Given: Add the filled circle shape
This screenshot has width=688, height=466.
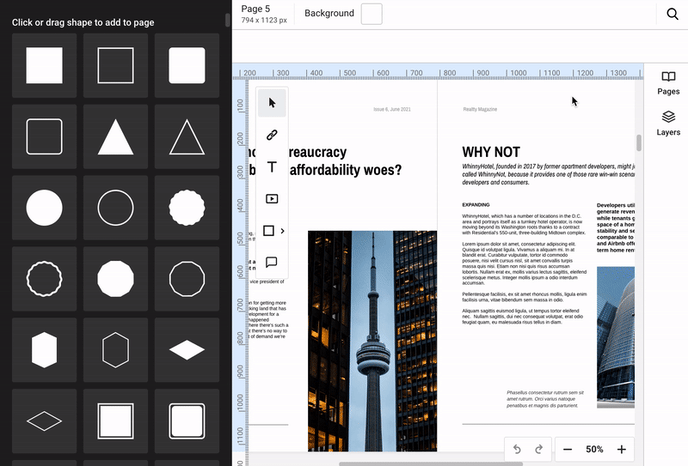Looking at the screenshot, I should pyautogui.click(x=44, y=208).
